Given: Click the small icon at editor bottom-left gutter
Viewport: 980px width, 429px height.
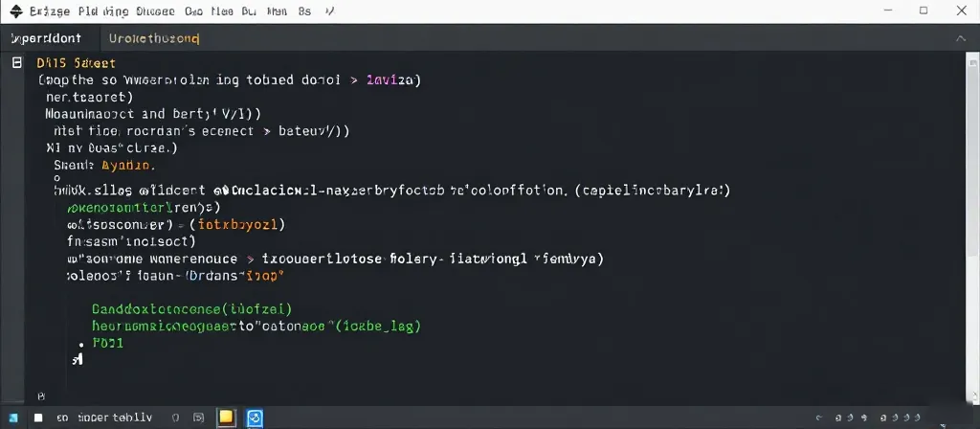Looking at the screenshot, I should (40, 395).
